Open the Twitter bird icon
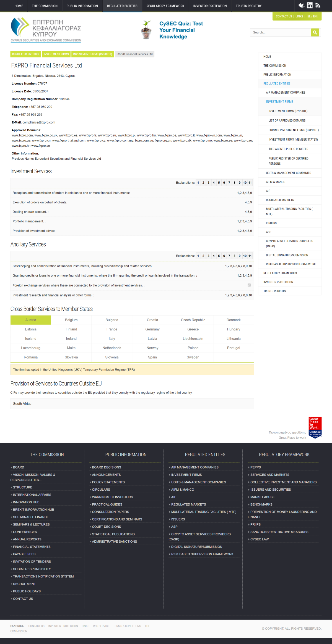The image size is (332, 644). point(301,5)
